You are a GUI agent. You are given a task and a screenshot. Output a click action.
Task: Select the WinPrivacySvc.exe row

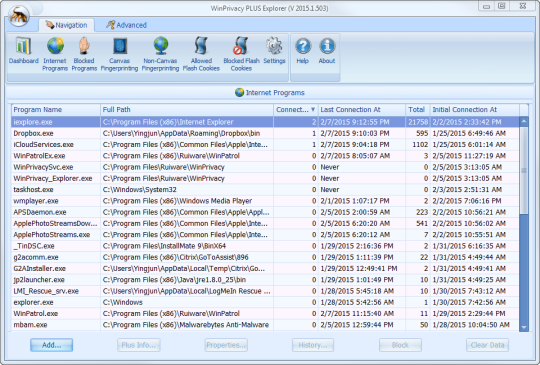tap(265, 167)
